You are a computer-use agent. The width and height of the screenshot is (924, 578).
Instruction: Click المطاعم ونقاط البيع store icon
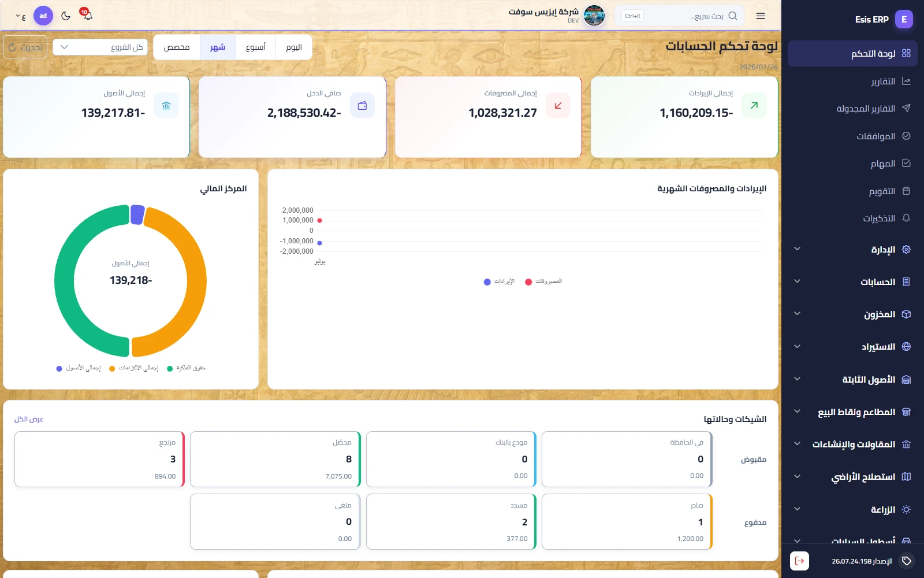[906, 412]
